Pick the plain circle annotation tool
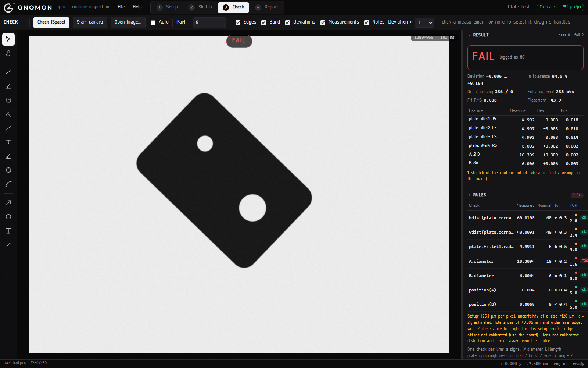 [x=8, y=217]
